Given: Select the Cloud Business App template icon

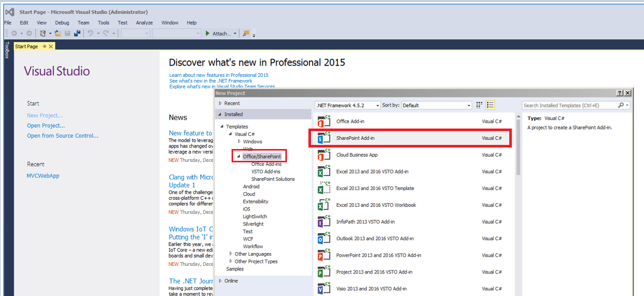Looking at the screenshot, I should click(324, 155).
